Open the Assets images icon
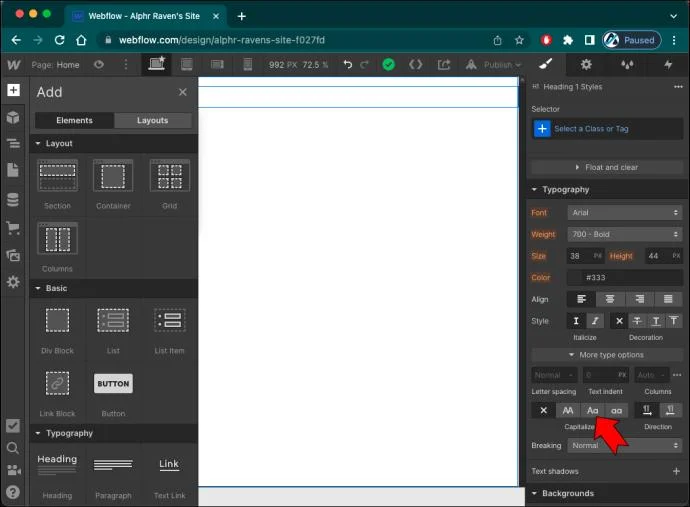Screen dimensions: 690x507 (13, 255)
